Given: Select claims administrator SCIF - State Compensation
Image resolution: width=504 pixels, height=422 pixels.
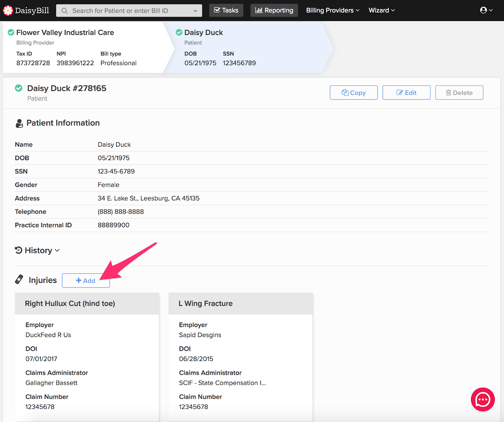Looking at the screenshot, I should click(x=222, y=383).
